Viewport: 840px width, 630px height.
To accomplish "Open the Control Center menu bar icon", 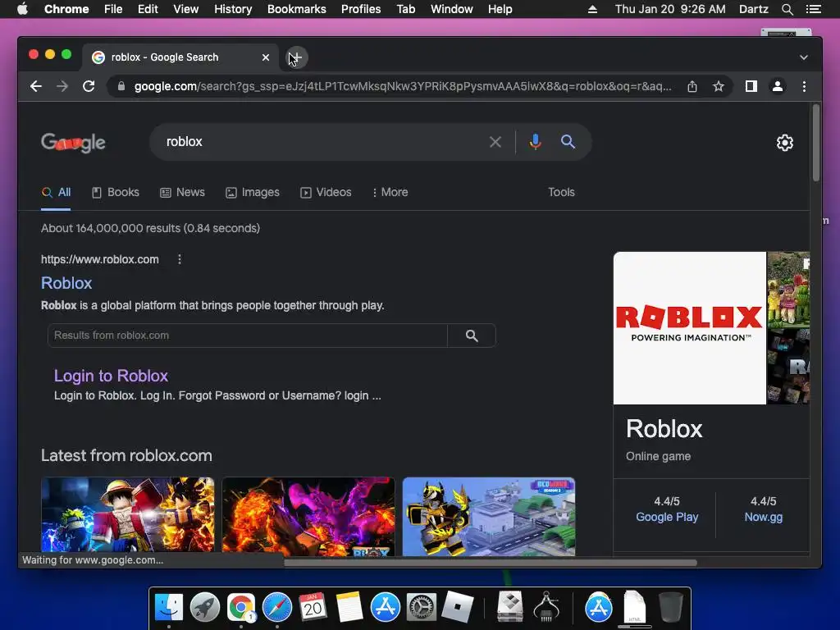I will click(813, 9).
